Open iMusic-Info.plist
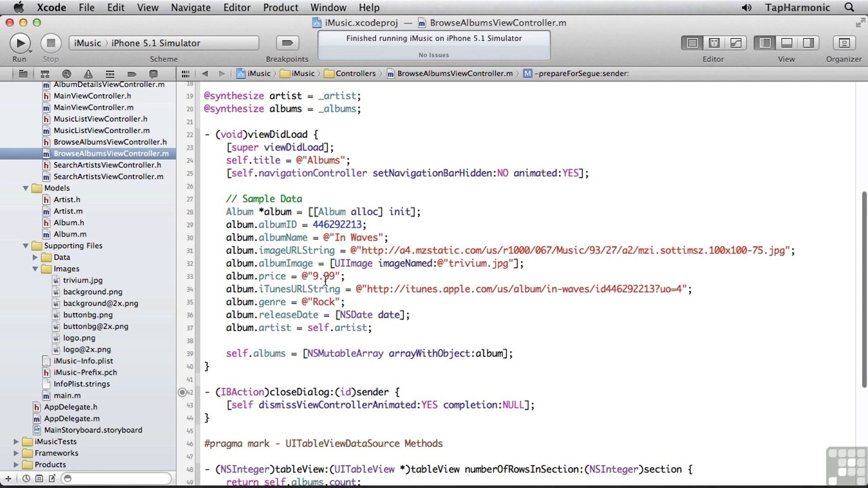The width and height of the screenshot is (868, 488). pos(83,361)
